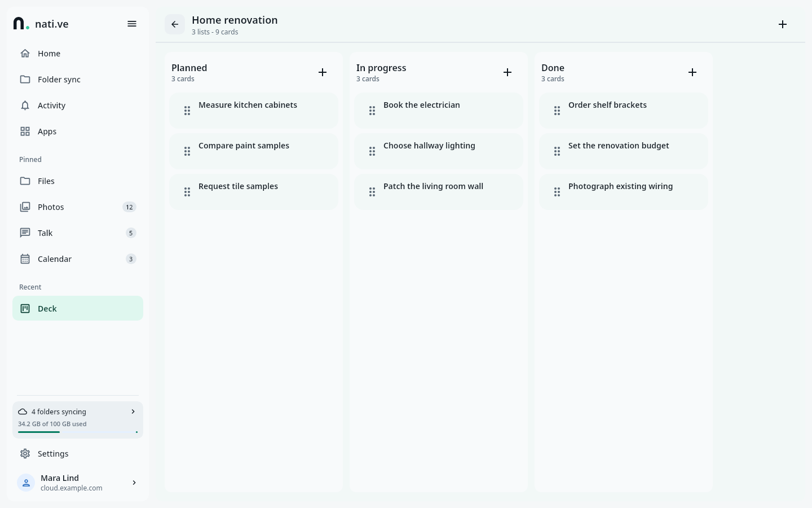Open the Deck item under Recent
Viewport: 812px width, 508px height.
coord(78,308)
